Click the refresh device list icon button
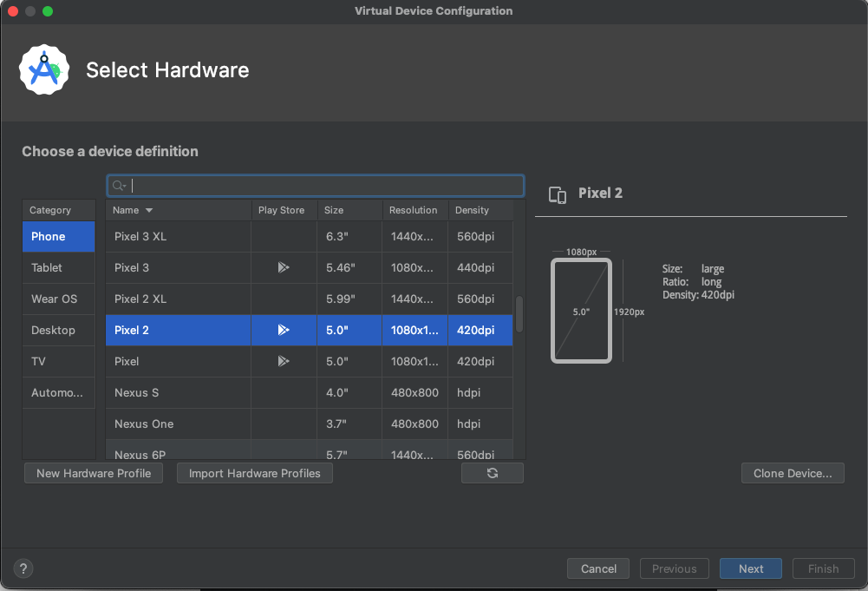 pos(493,473)
